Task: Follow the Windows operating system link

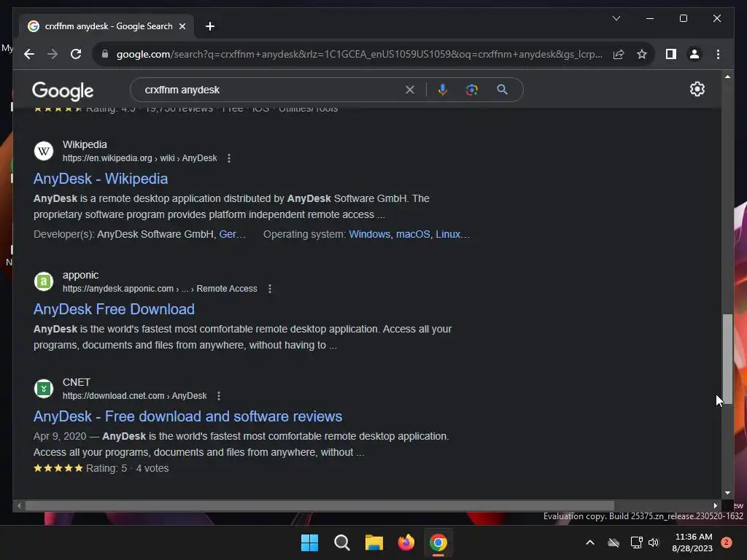Action: (x=369, y=234)
